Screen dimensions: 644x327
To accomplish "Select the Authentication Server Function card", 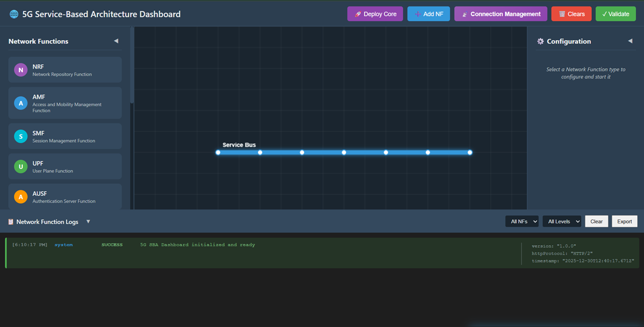I will [x=65, y=197].
